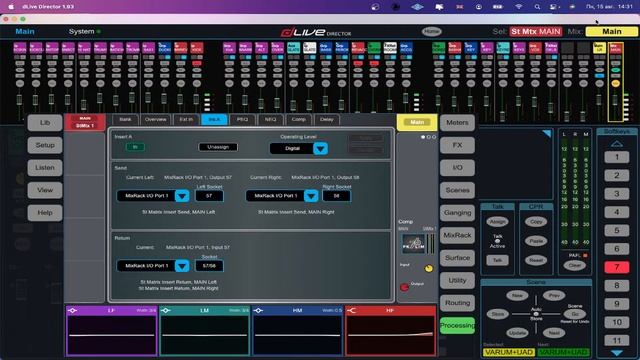Viewport: 640px width, 360px height.
Task: Switch to the Ext In tab
Action: 186,119
